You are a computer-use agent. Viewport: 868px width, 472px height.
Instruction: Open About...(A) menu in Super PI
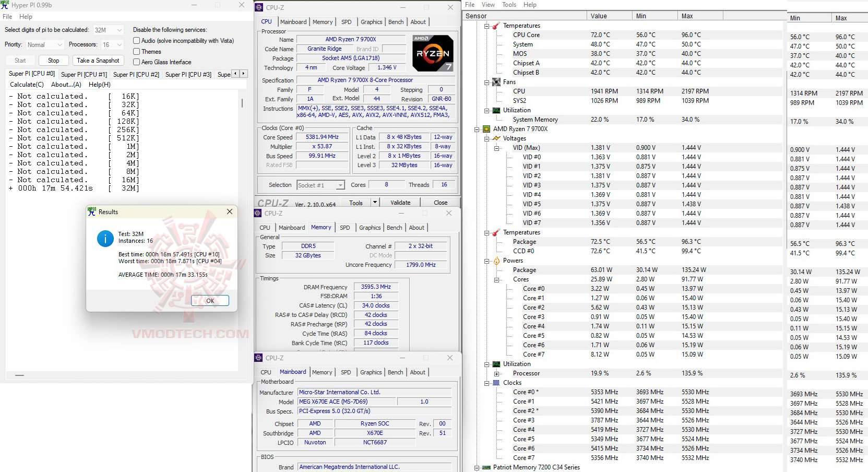pos(66,84)
